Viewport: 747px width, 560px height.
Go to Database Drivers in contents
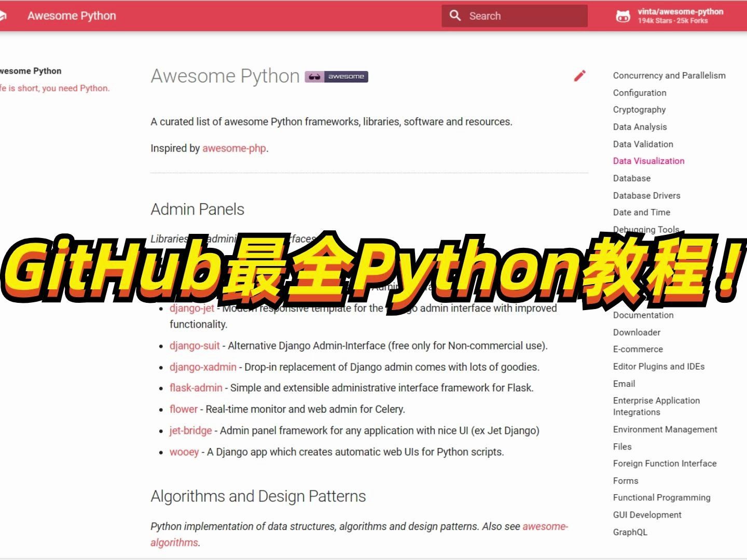646,195
